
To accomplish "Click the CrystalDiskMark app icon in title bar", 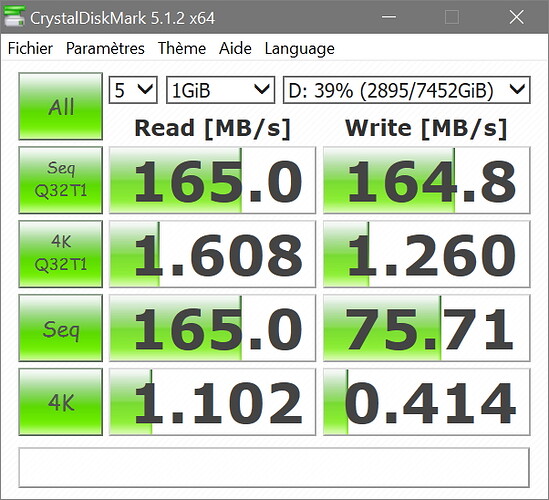I will (14, 17).
